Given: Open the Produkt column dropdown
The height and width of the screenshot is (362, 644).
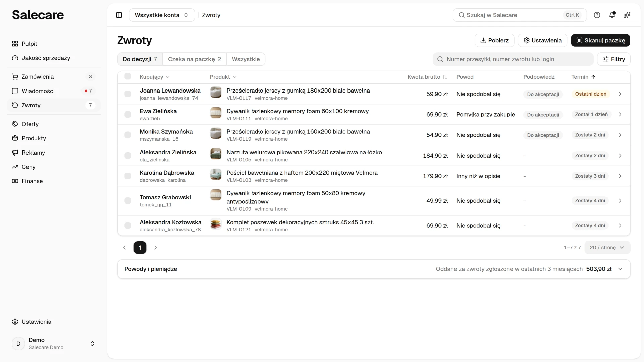Looking at the screenshot, I should point(223,77).
